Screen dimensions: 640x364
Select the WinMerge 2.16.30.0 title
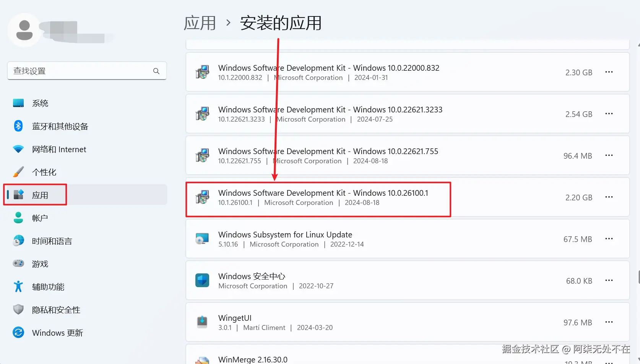(253, 359)
